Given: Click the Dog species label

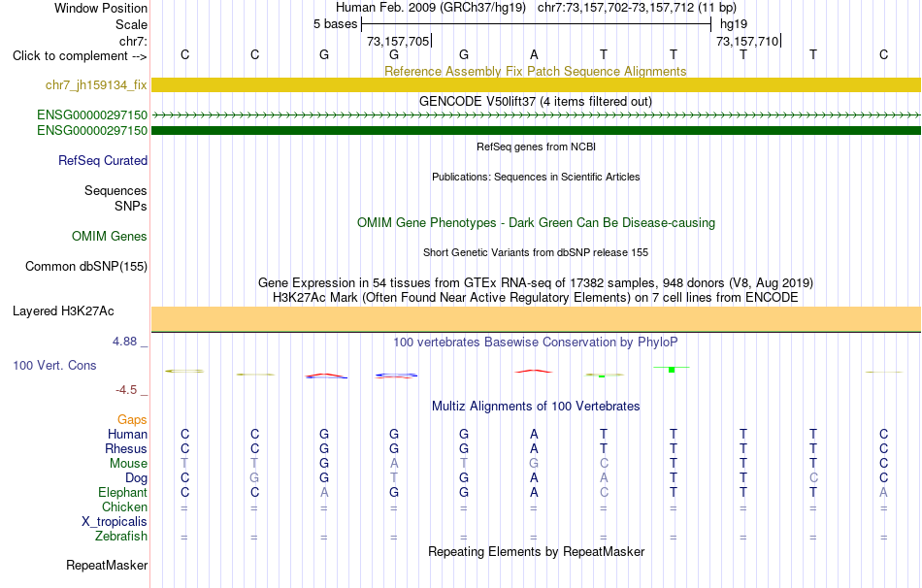Looking at the screenshot, I should pos(136,478).
